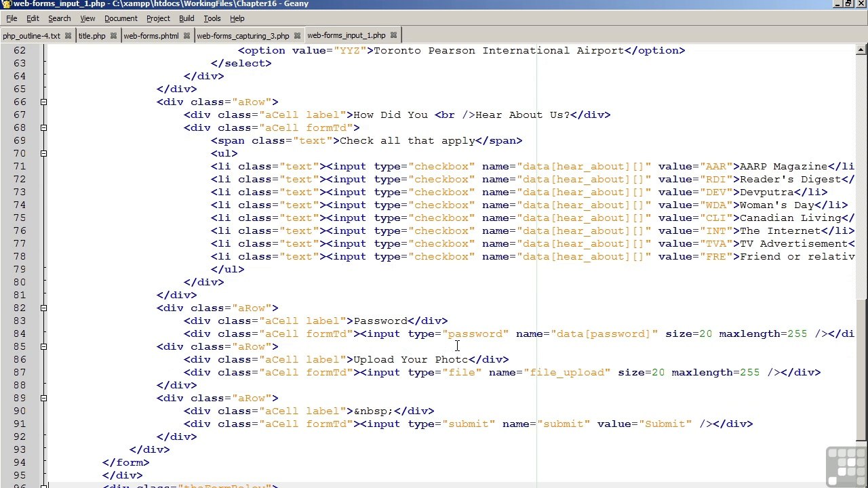
Task: Click the "data[password]" name attribute value
Action: tap(604, 334)
